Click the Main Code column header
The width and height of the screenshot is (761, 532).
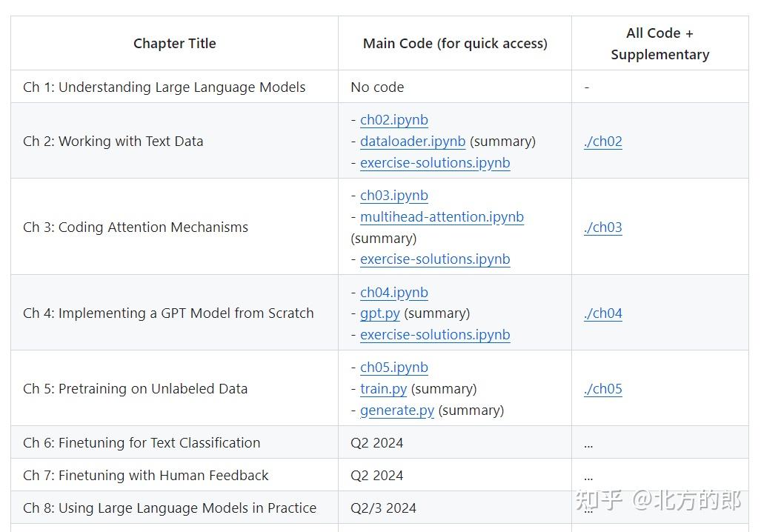tap(455, 44)
